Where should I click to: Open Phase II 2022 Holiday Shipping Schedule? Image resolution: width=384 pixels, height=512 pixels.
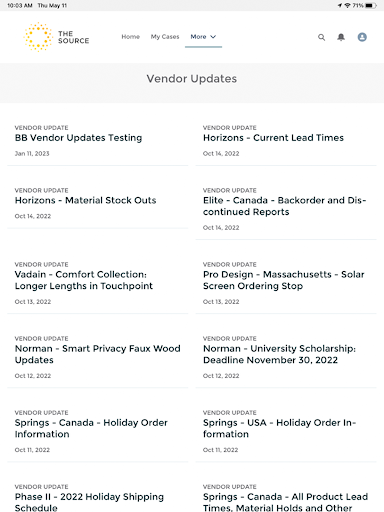[89, 502]
